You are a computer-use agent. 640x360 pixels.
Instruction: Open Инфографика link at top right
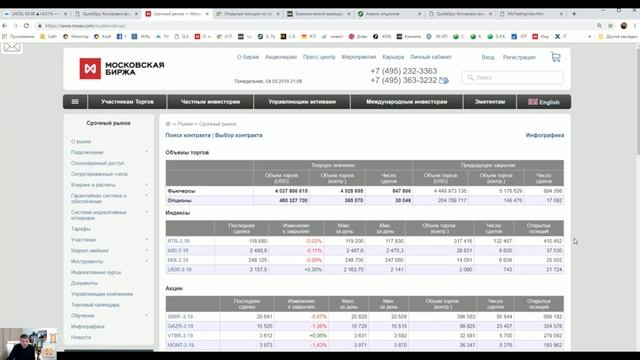pyautogui.click(x=544, y=135)
